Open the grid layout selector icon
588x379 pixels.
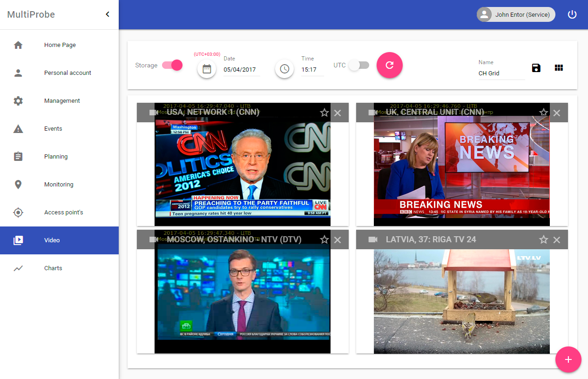[559, 68]
